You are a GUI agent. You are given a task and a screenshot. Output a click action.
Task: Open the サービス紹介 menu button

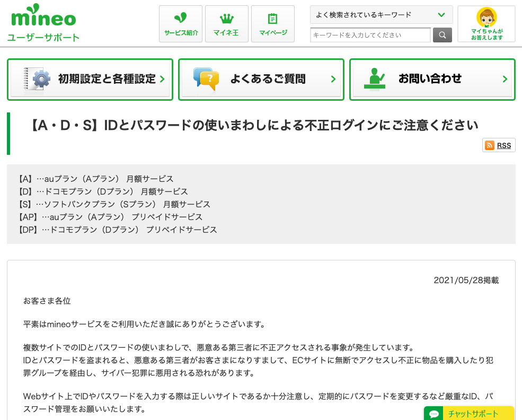pos(181,24)
